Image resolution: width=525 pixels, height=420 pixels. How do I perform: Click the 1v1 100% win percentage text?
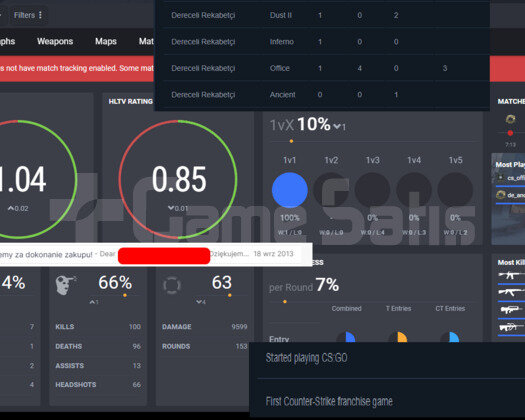tap(290, 218)
